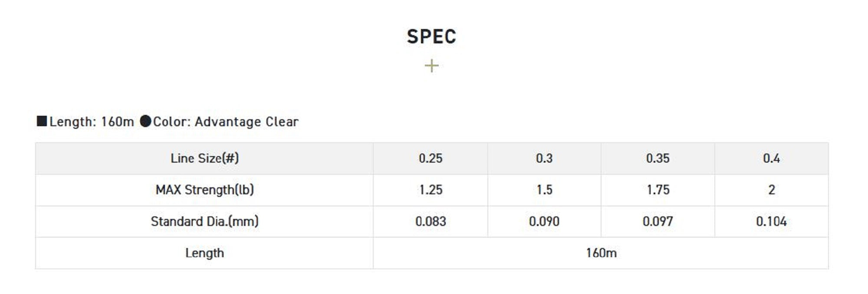Click the SPEC heading
Image resolution: width=868 pixels, height=294 pixels.
tap(431, 36)
